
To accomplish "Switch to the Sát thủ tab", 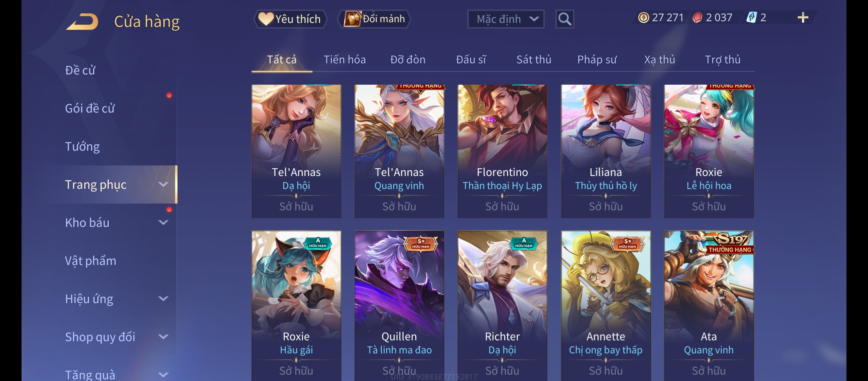I will tap(534, 59).
